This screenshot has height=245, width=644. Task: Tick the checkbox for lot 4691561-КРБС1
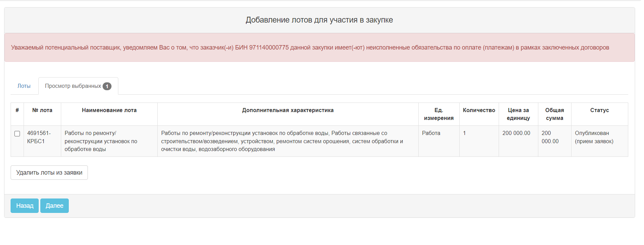coord(17,134)
